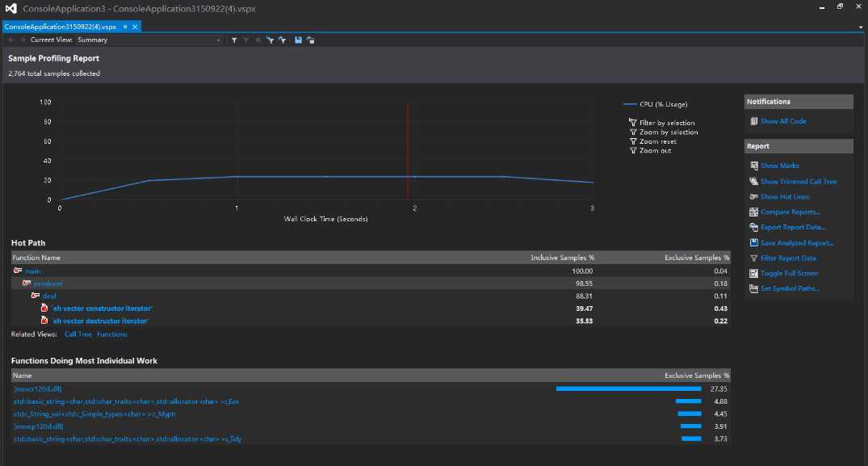Close the ConsoleApplication3150922(4).vspx tab
Viewport: 868px width, 466px height.
[x=135, y=27]
